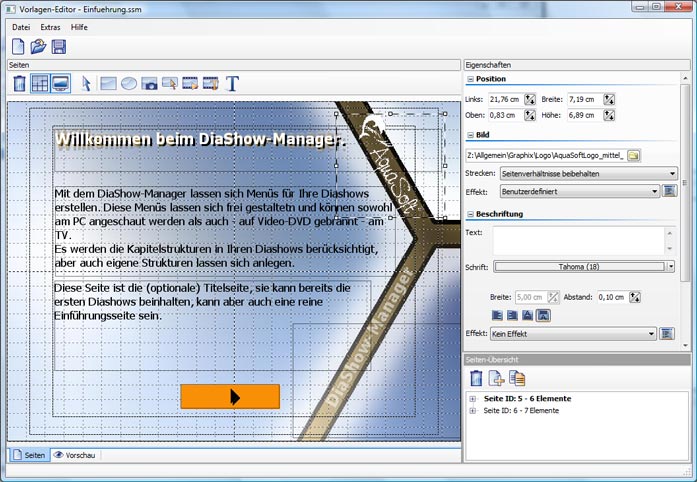Click the save file icon in top toolbar
Image resolution: width=697 pixels, height=482 pixels.
tap(59, 47)
